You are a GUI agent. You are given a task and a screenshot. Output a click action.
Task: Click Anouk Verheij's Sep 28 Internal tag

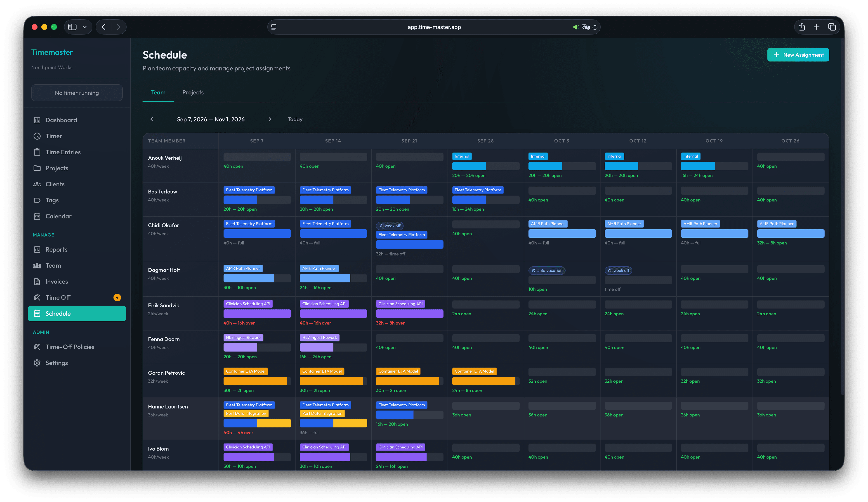pyautogui.click(x=462, y=156)
